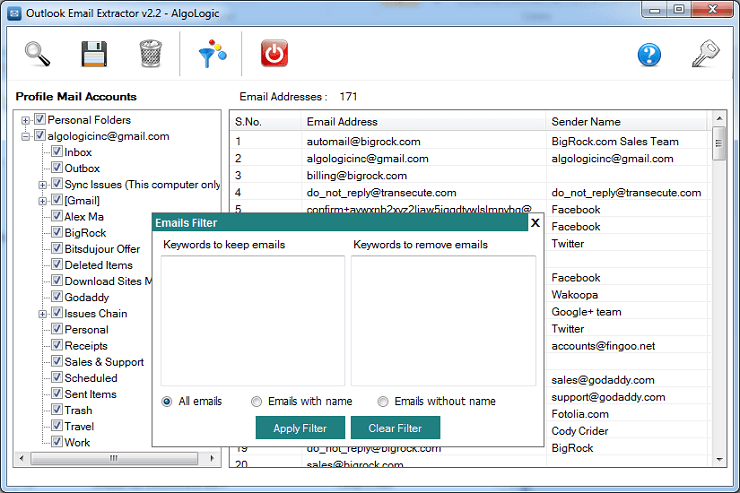Expand the Personal Folders tree node

coord(25,120)
